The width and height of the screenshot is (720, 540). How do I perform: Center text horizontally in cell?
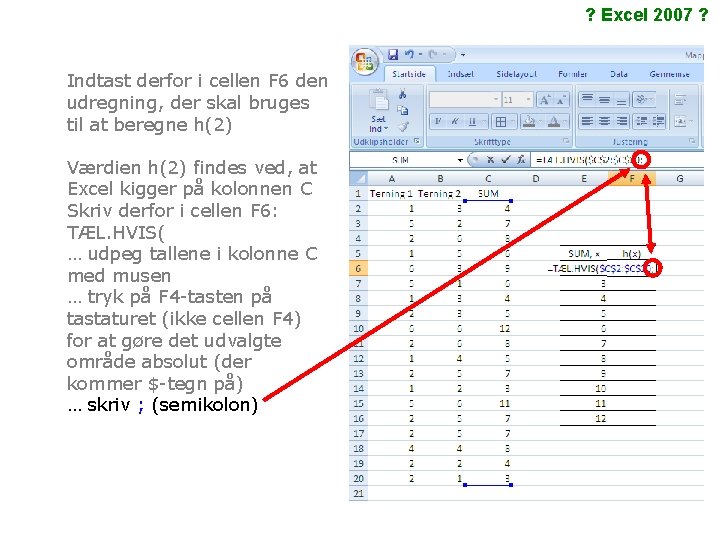(x=604, y=121)
